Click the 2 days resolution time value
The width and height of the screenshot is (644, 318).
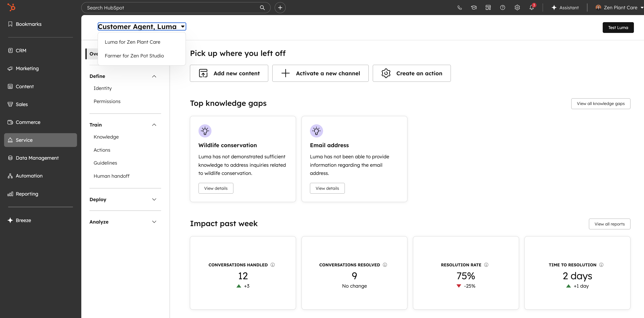point(577,276)
